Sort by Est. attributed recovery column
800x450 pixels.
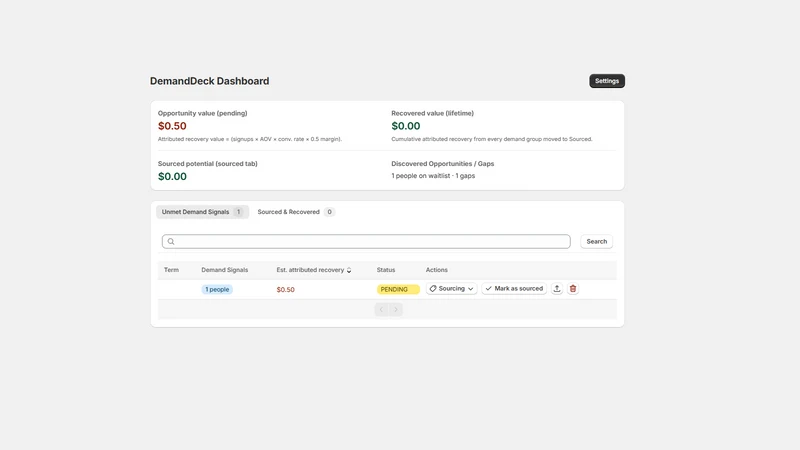313,270
